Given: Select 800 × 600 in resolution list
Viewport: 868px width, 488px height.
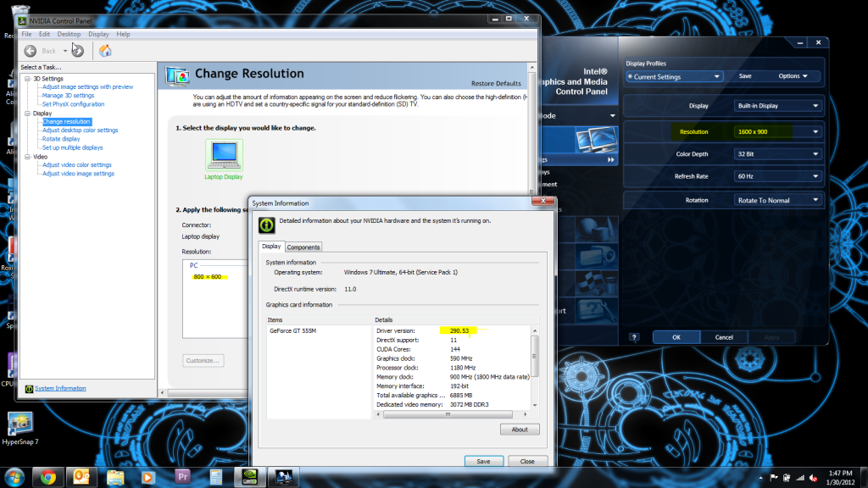Looking at the screenshot, I should pyautogui.click(x=207, y=277).
